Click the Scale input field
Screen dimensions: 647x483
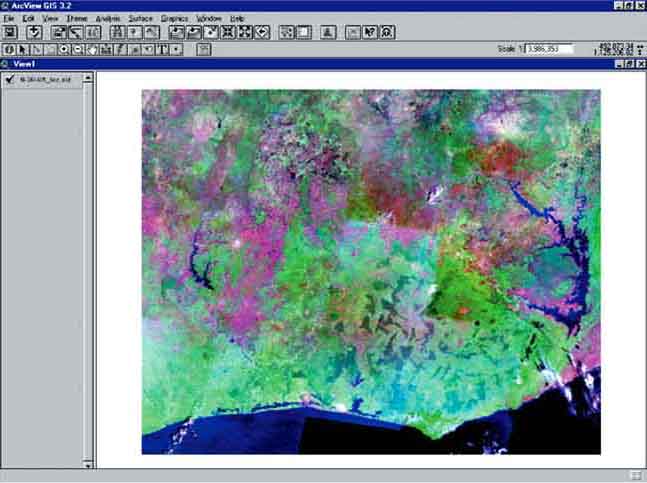(551, 48)
